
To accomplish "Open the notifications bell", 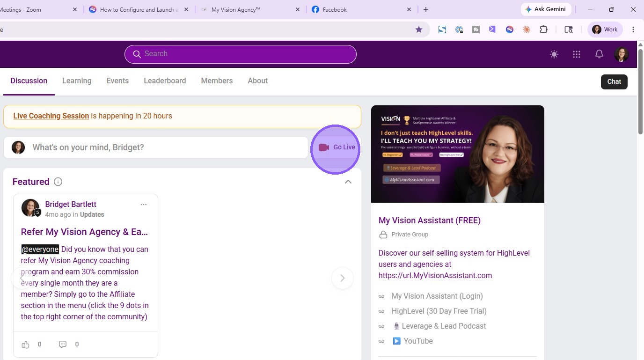I will (599, 54).
